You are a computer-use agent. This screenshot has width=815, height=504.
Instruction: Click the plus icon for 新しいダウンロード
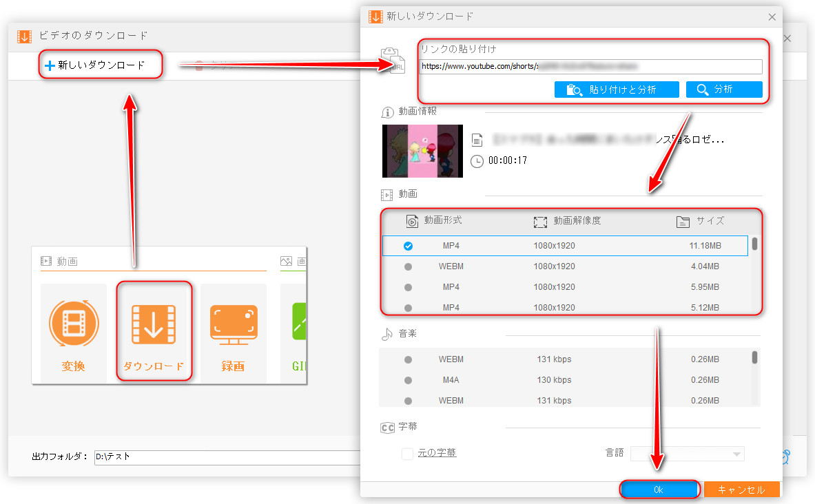pyautogui.click(x=49, y=66)
